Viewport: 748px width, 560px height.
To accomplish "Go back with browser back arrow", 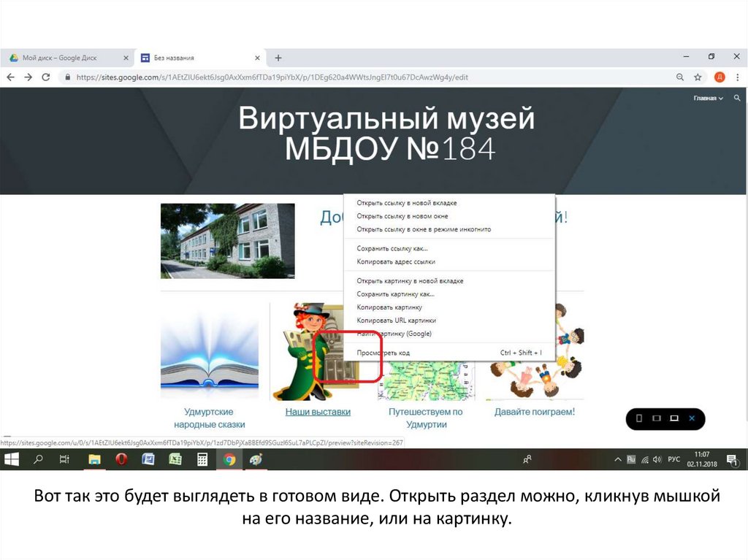I will (11, 77).
